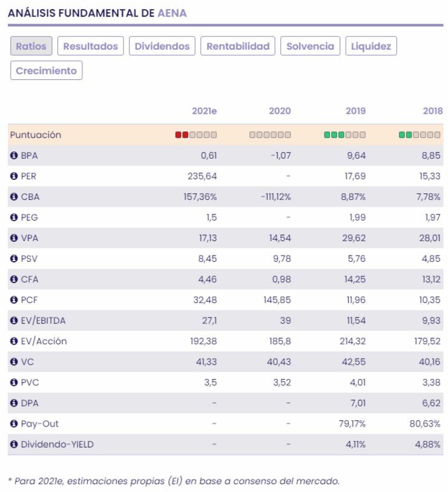
Task: View the Liquidez tab
Action: pos(371,47)
